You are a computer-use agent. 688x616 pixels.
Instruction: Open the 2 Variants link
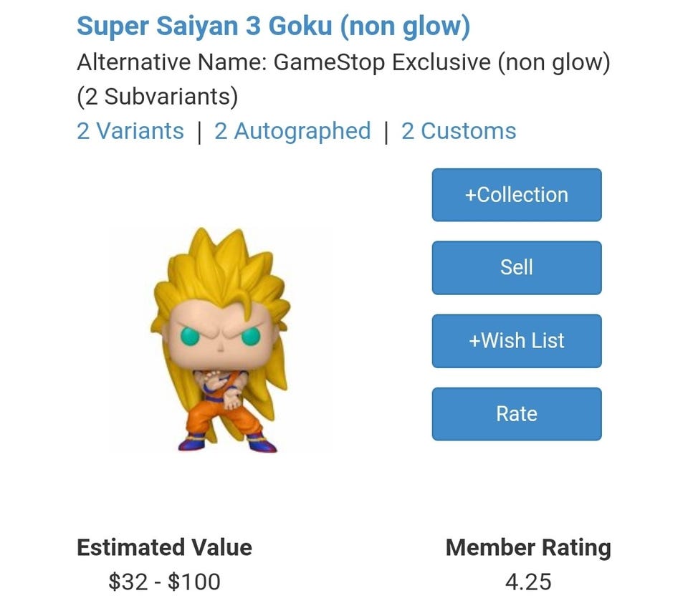point(130,131)
